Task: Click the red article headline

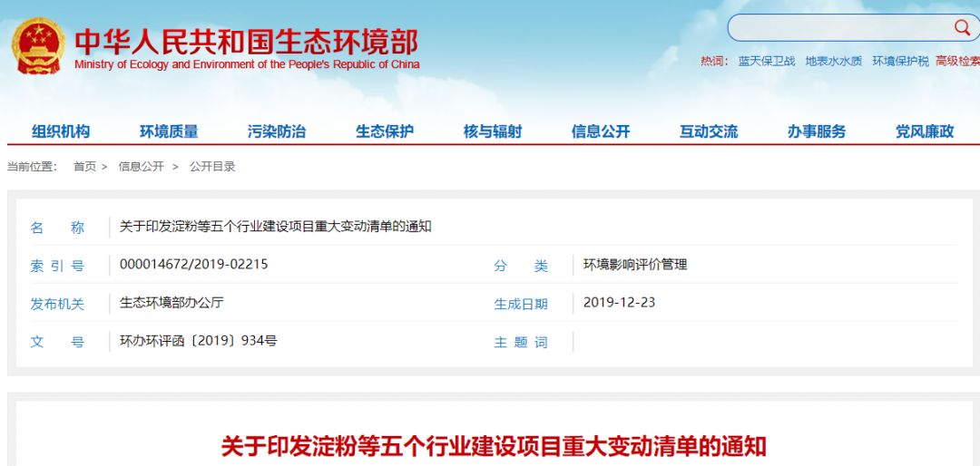Action: (x=494, y=447)
